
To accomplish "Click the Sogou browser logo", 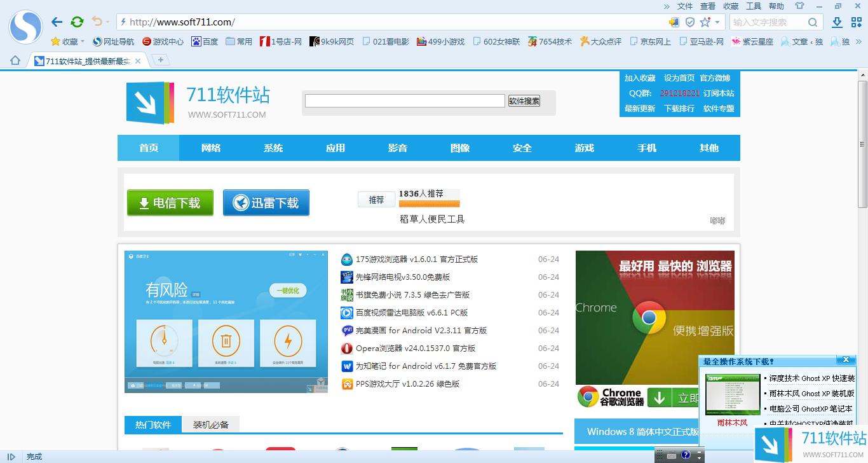I will [x=25, y=27].
